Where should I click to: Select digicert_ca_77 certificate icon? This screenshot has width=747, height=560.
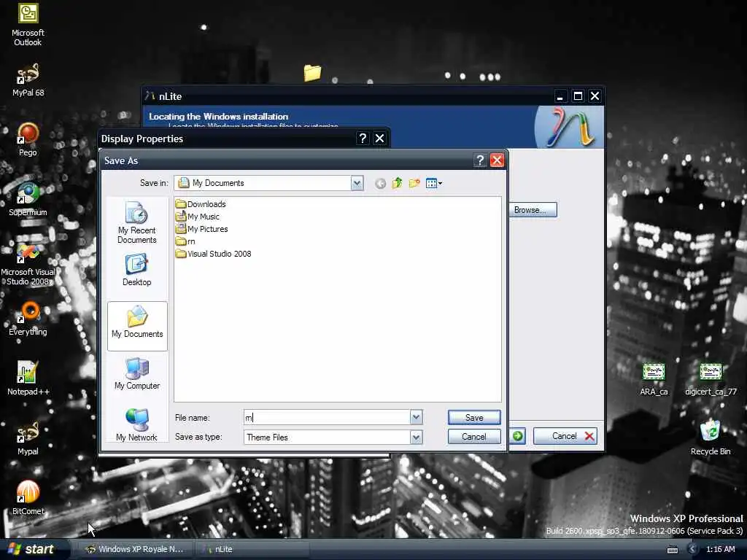pyautogui.click(x=711, y=379)
